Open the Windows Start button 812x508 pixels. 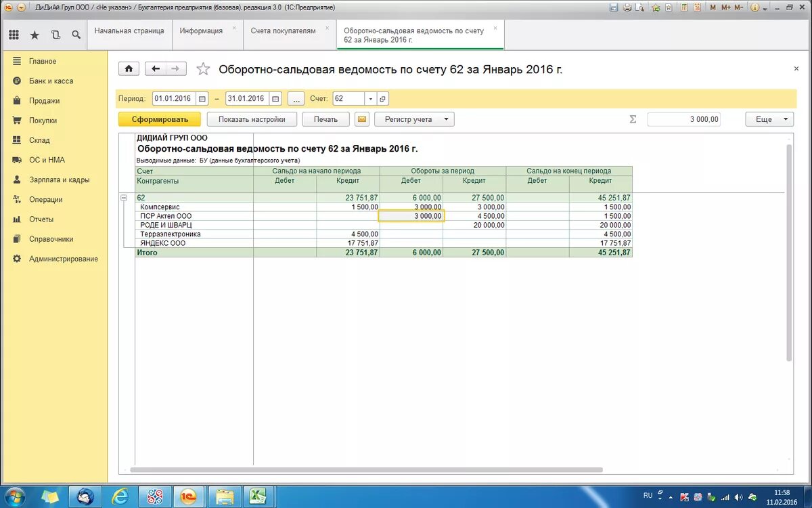(x=14, y=496)
